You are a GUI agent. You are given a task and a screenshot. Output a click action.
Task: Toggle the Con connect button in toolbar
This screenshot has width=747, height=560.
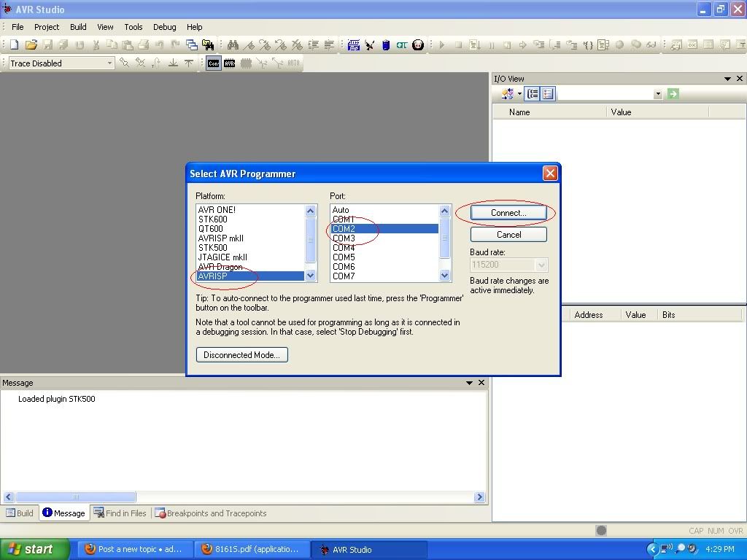[x=214, y=63]
